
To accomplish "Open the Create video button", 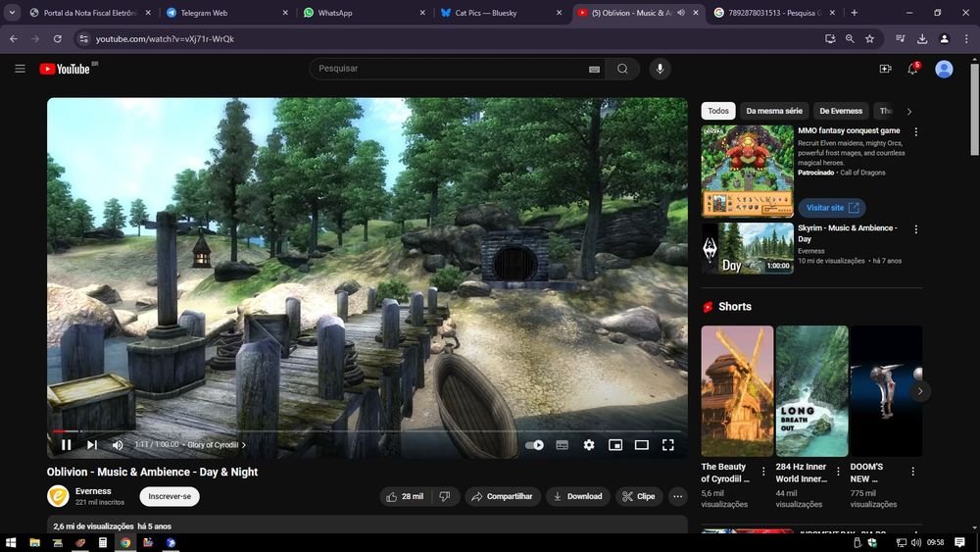I will (885, 69).
